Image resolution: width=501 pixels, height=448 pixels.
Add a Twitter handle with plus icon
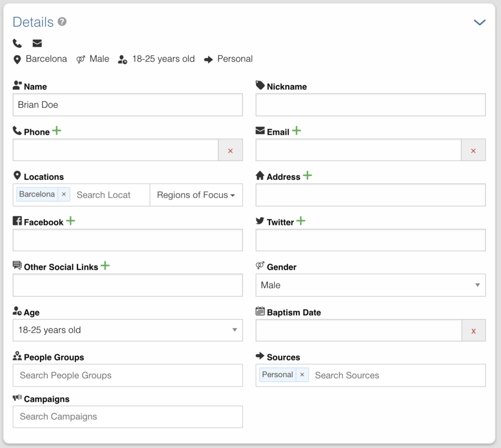(301, 221)
